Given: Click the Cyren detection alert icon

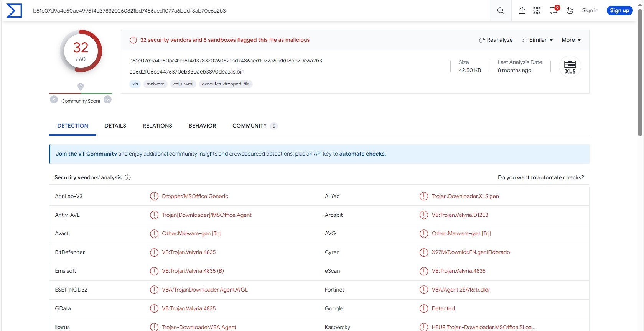Looking at the screenshot, I should point(424,252).
